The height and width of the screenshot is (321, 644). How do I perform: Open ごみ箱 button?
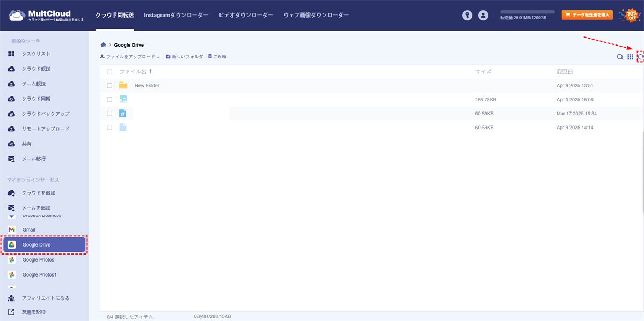click(x=217, y=57)
